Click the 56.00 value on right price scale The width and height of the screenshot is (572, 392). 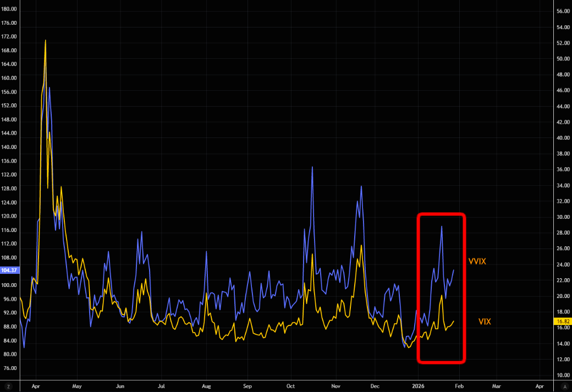[x=562, y=11]
